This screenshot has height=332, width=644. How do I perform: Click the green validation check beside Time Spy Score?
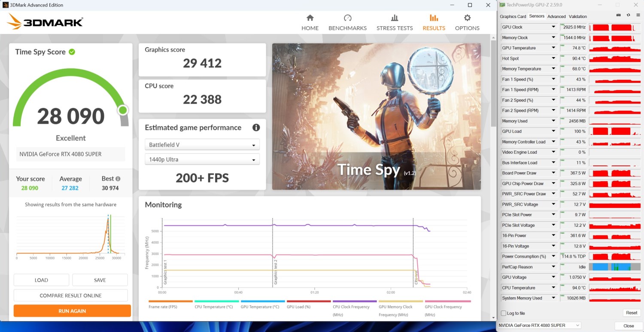[72, 52]
